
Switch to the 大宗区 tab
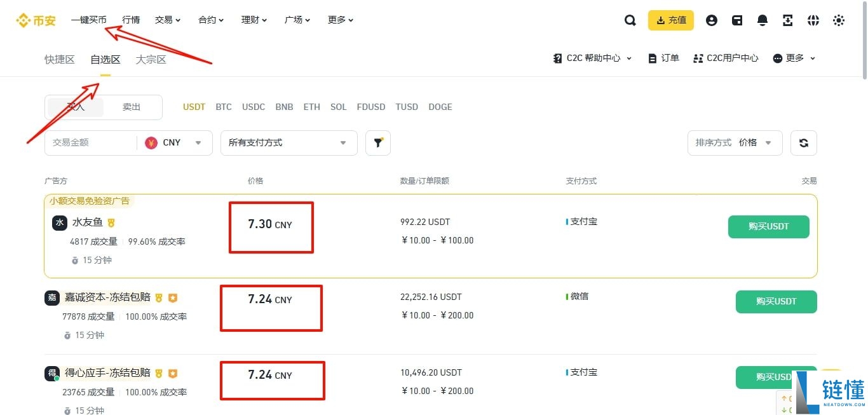(x=151, y=59)
